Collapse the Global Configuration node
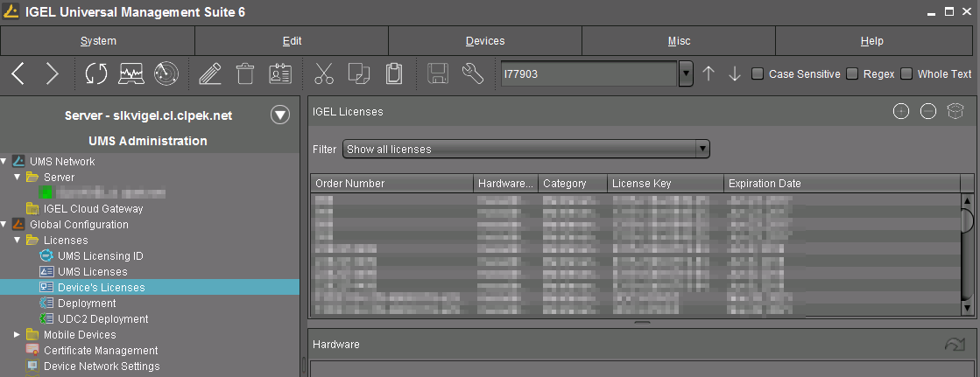This screenshot has height=377, width=980. 4,225
